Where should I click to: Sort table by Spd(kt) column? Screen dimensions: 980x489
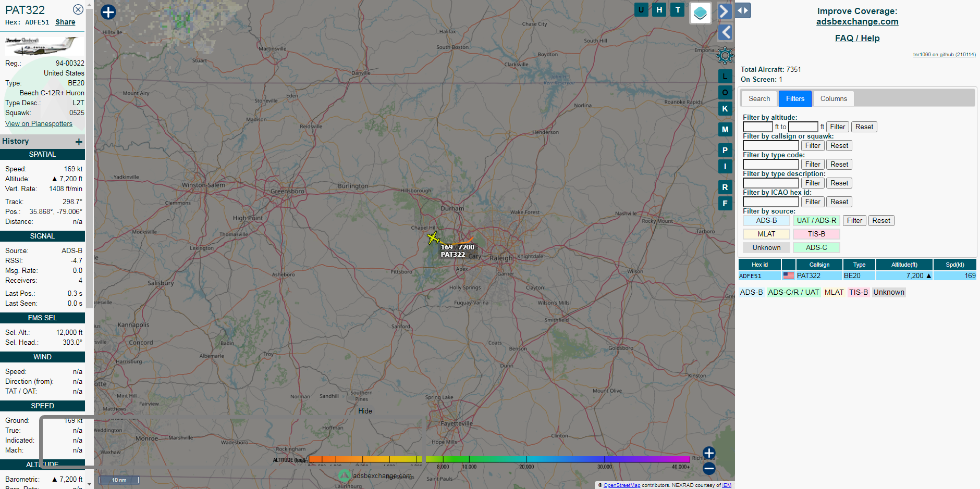954,265
